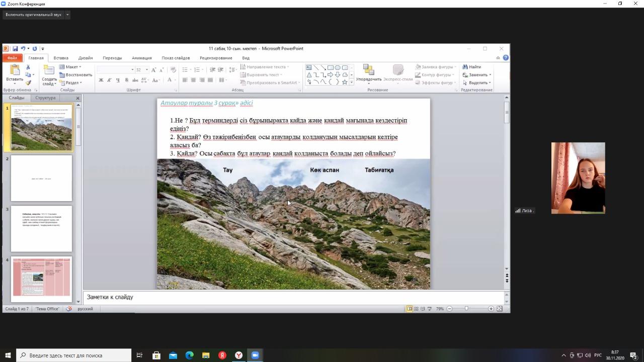The width and height of the screenshot is (644, 362).
Task: Click the Cut scissors icon
Action: pos(28,67)
